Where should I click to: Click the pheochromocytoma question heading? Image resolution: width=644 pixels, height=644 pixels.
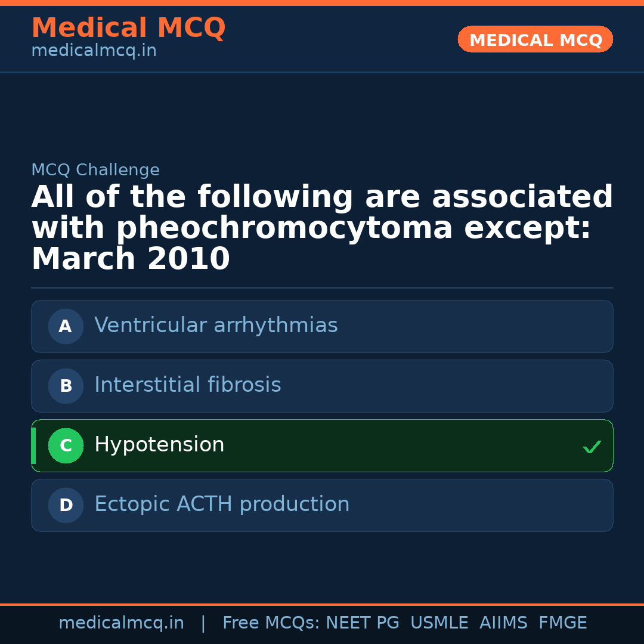pos(322,228)
